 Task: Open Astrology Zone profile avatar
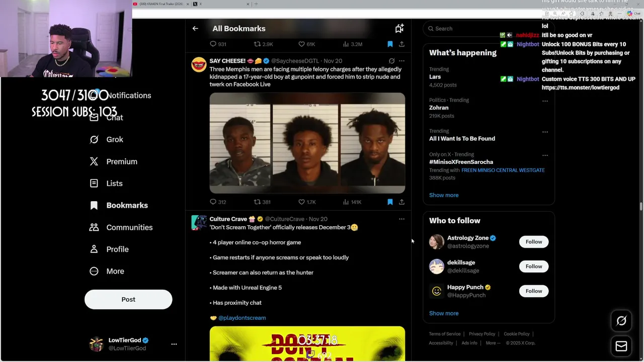[437, 242]
